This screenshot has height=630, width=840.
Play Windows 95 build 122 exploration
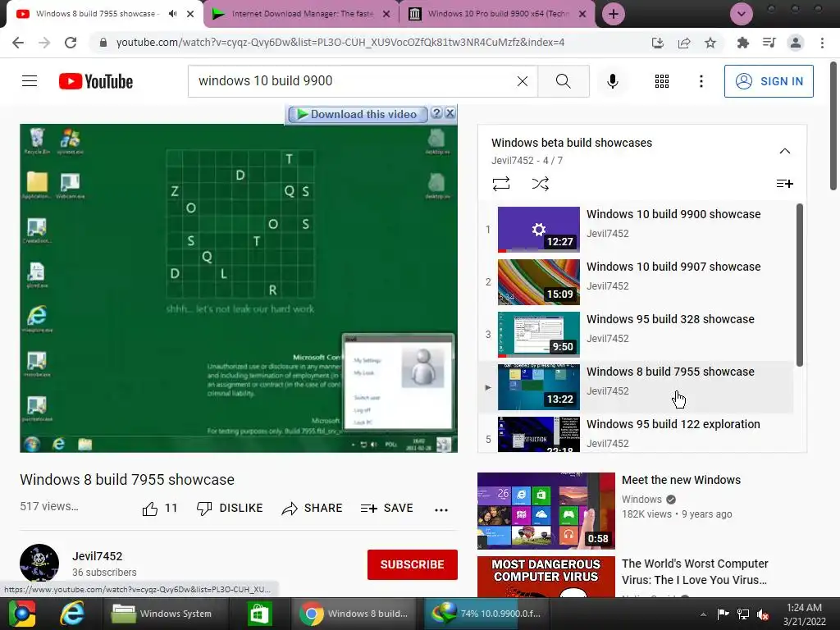[635, 433]
